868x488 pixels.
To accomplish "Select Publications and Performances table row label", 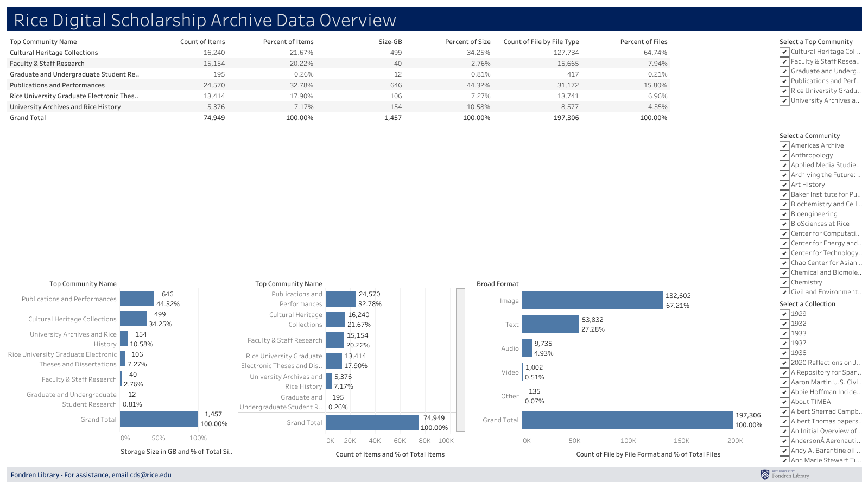I will pyautogui.click(x=57, y=85).
